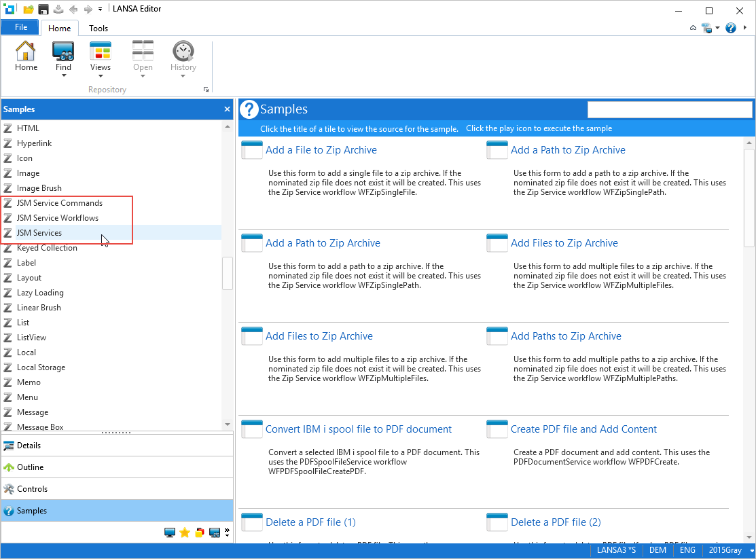Viewport: 756px width, 559px height.
Task: Click tile icon for Delete a PDF file (1)
Action: click(252, 522)
